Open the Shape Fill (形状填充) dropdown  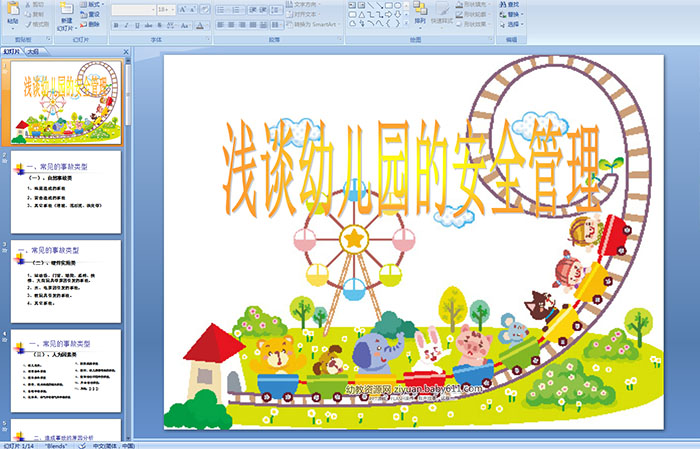[x=474, y=4]
